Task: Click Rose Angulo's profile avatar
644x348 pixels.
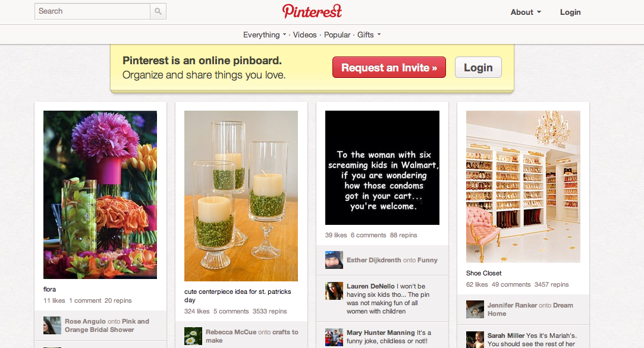Action: 52,325
